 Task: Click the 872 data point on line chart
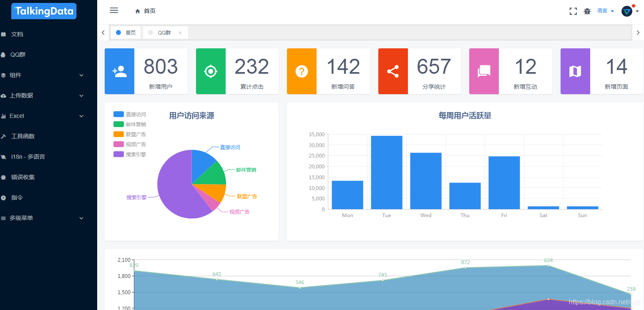(x=465, y=267)
